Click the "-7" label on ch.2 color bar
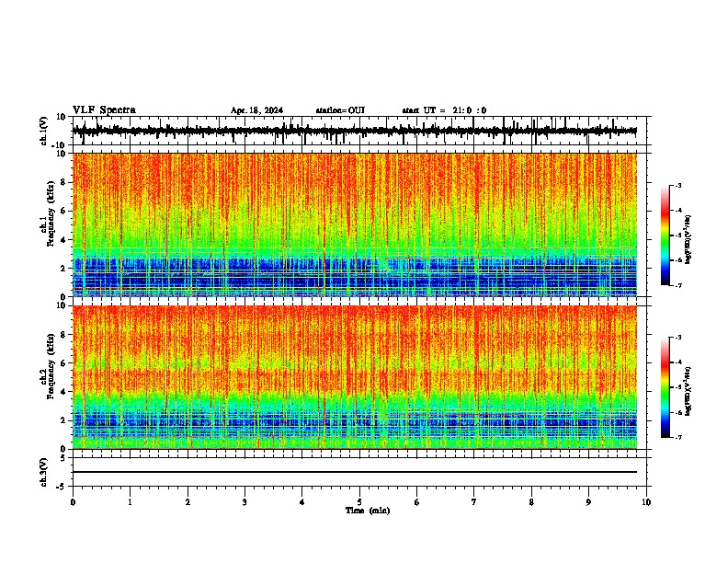The image size is (728, 563). 677,437
